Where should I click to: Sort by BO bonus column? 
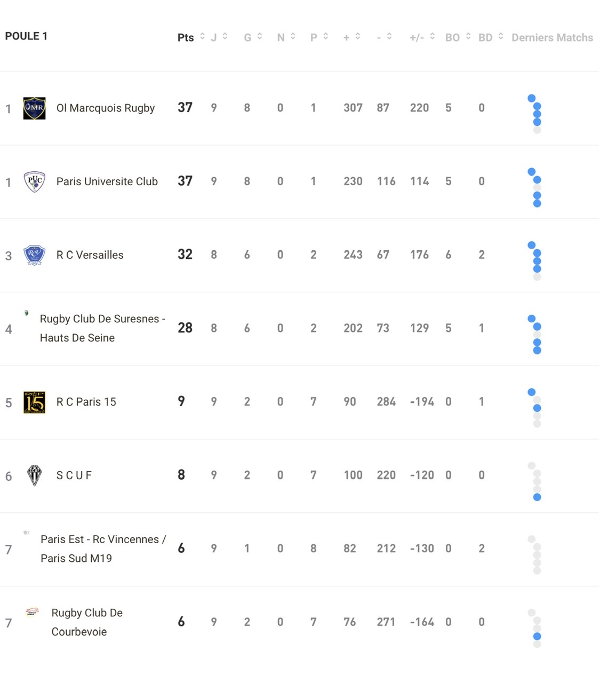tap(458, 37)
